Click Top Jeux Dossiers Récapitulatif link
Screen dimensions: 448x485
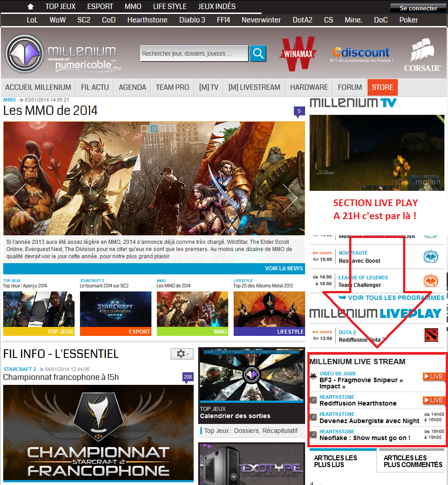[x=251, y=431]
